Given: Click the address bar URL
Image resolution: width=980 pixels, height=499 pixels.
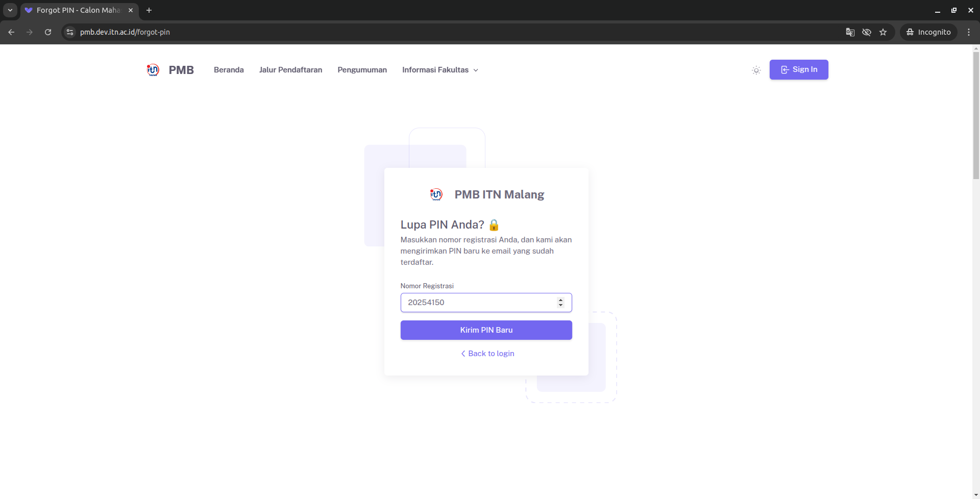Looking at the screenshot, I should pyautogui.click(x=125, y=32).
